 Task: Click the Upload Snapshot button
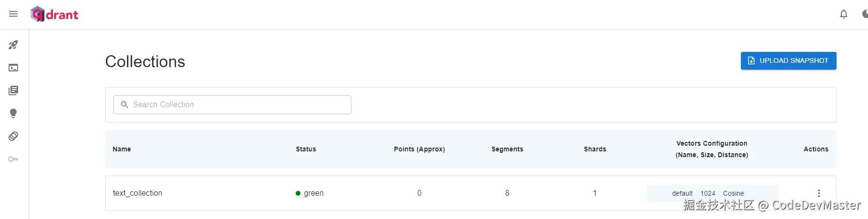pos(788,60)
